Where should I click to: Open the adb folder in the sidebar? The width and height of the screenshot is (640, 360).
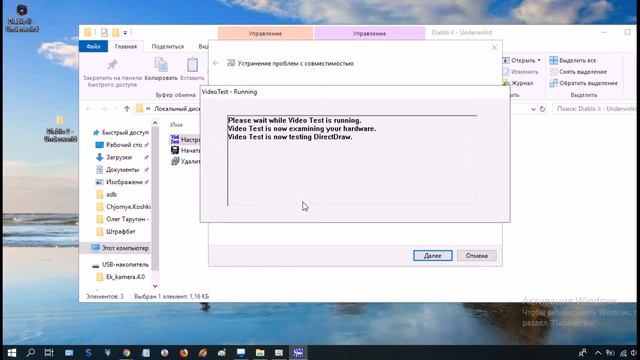107,194
